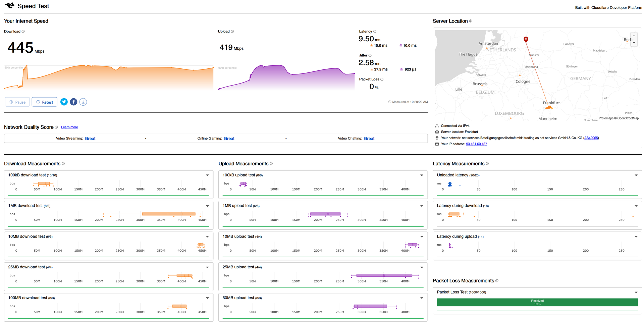Share results on Twitter icon
Image resolution: width=644 pixels, height=323 pixels.
pos(64,102)
